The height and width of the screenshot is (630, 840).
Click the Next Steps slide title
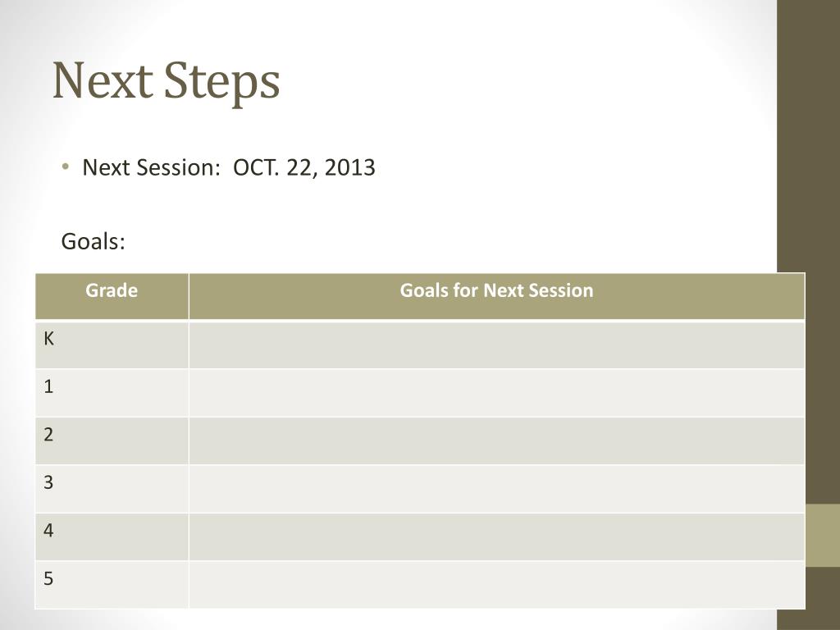166,81
